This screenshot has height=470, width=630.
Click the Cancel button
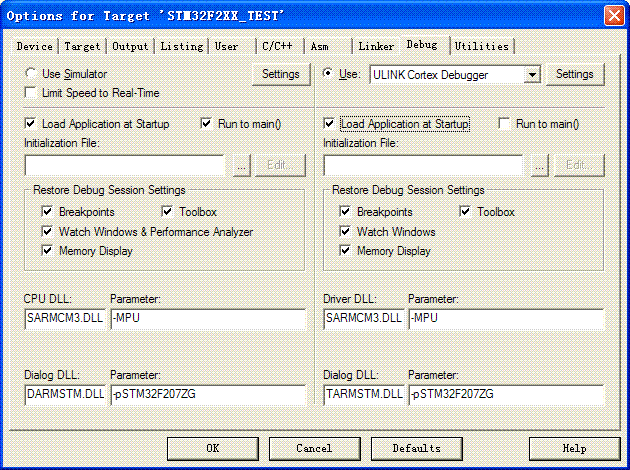[314, 448]
